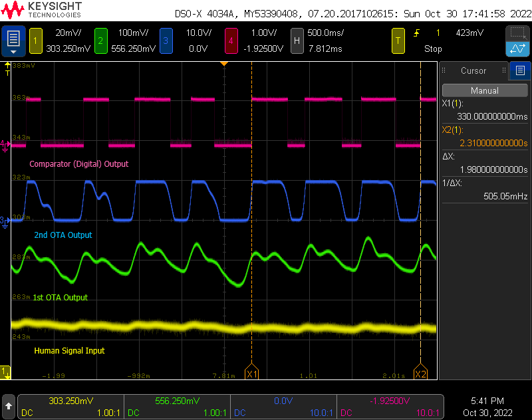Select the orange trigger time reference triangle
Screen dimensions: 532x420
(x=224, y=63)
